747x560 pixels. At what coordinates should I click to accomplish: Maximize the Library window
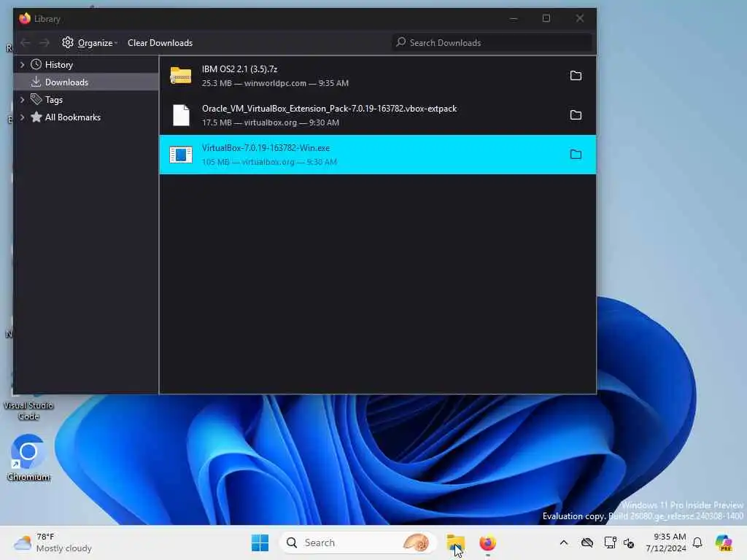[546, 18]
